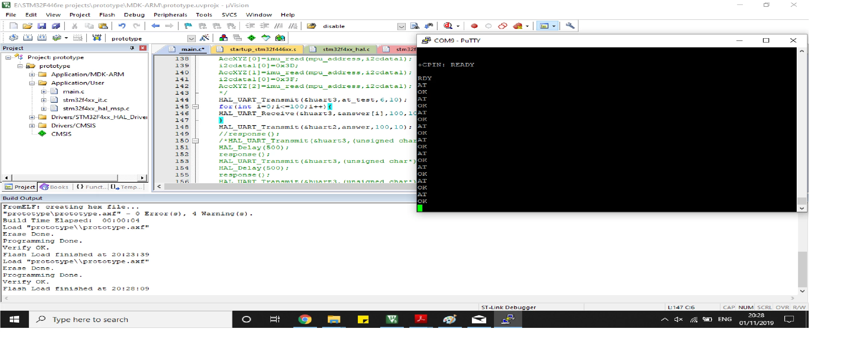
Task: Open the Peripherals menu
Action: [x=170, y=15]
